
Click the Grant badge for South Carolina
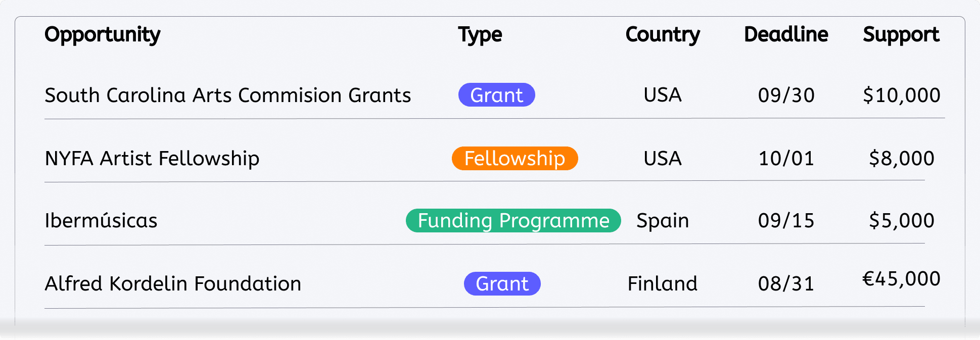(496, 95)
